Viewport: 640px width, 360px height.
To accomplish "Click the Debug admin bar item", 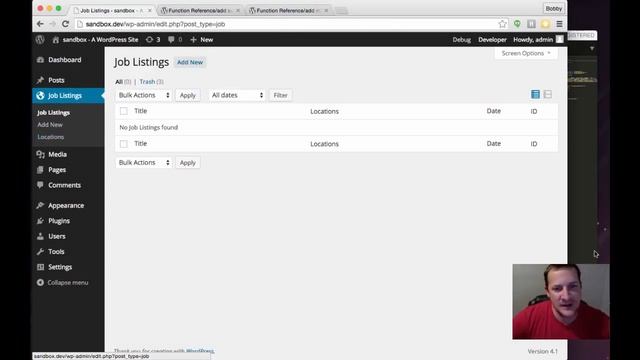I will pos(462,40).
